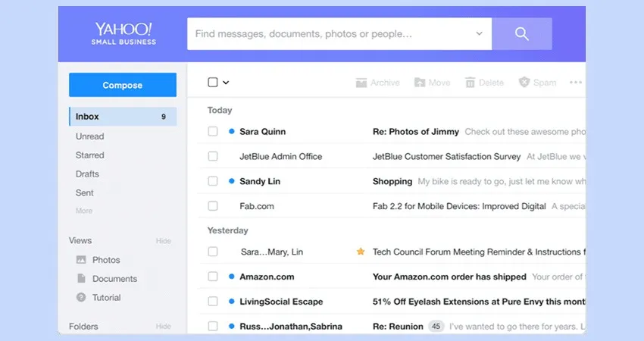
Task: Check the Sara Quinn email checkbox
Action: (x=213, y=131)
